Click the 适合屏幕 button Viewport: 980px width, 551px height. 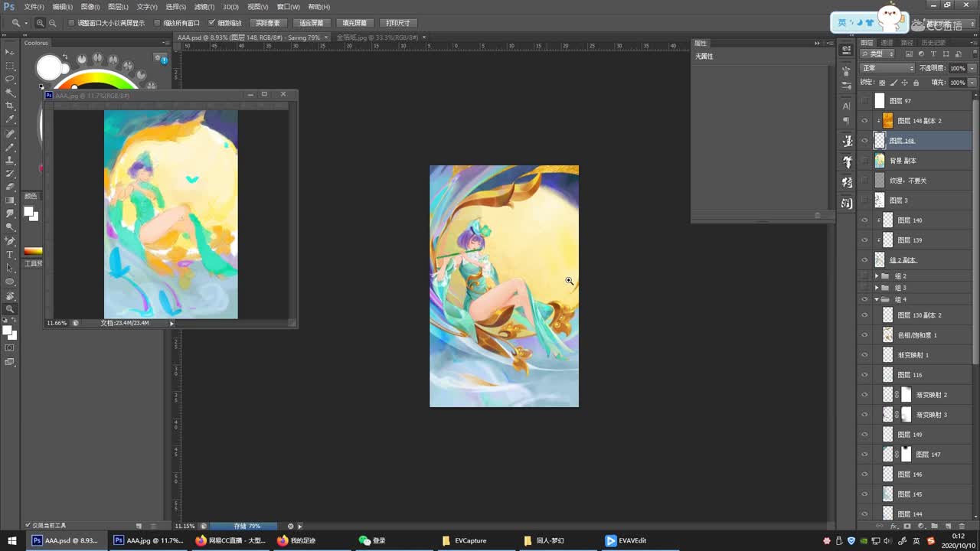click(312, 23)
